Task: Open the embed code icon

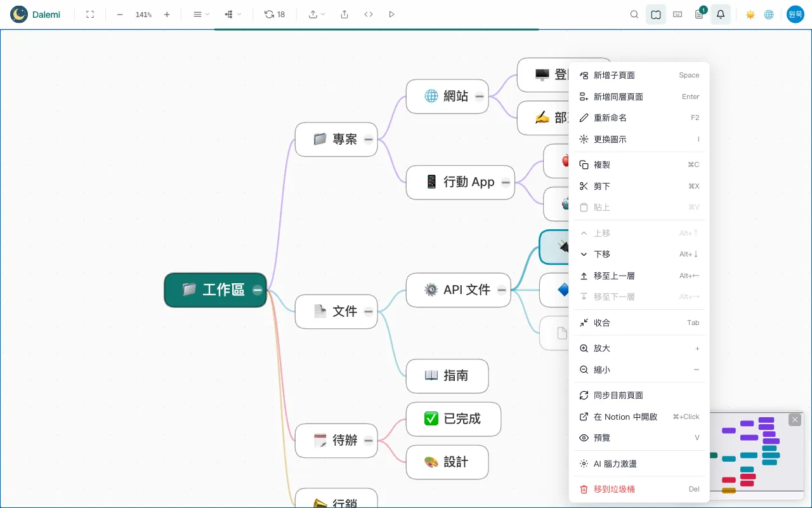Action: click(x=369, y=14)
